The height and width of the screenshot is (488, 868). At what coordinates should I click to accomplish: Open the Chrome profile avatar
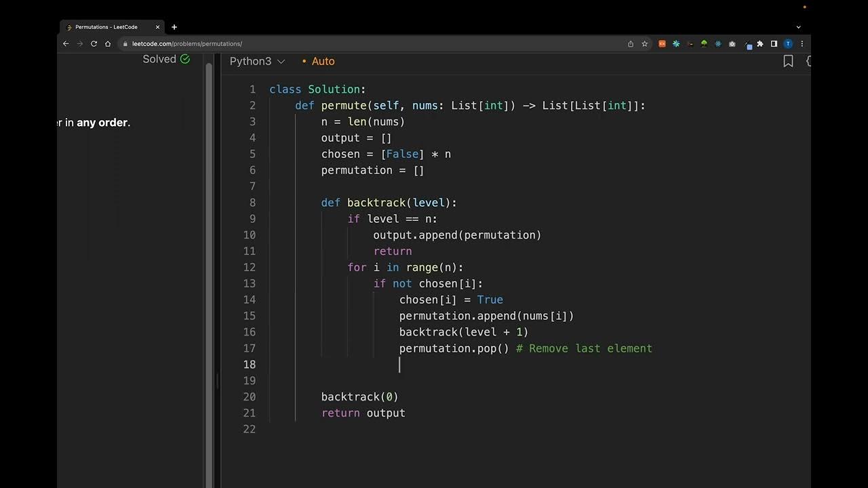(788, 43)
